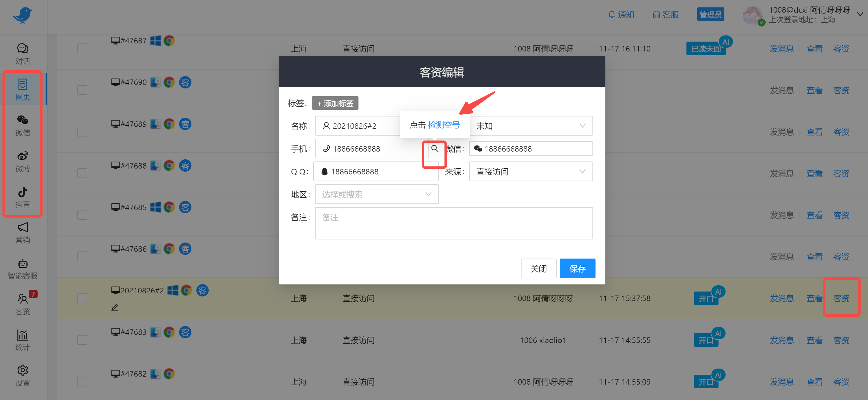This screenshot has height=400, width=868.
Task: Click the 检测空号 link
Action: (x=444, y=124)
